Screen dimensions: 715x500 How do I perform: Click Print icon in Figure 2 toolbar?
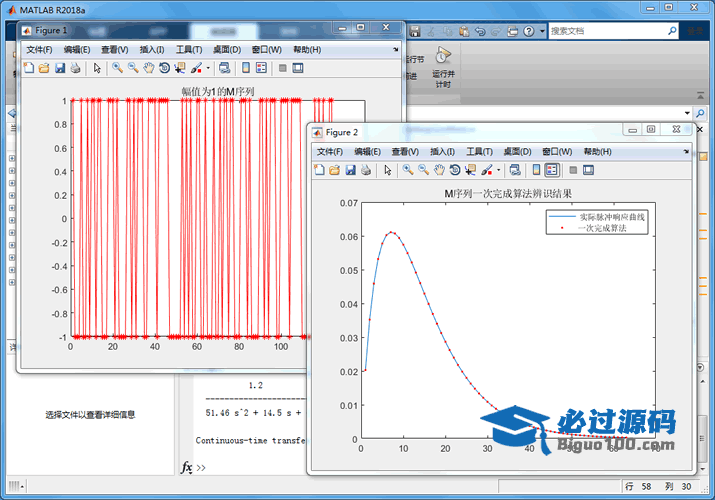tap(366, 170)
